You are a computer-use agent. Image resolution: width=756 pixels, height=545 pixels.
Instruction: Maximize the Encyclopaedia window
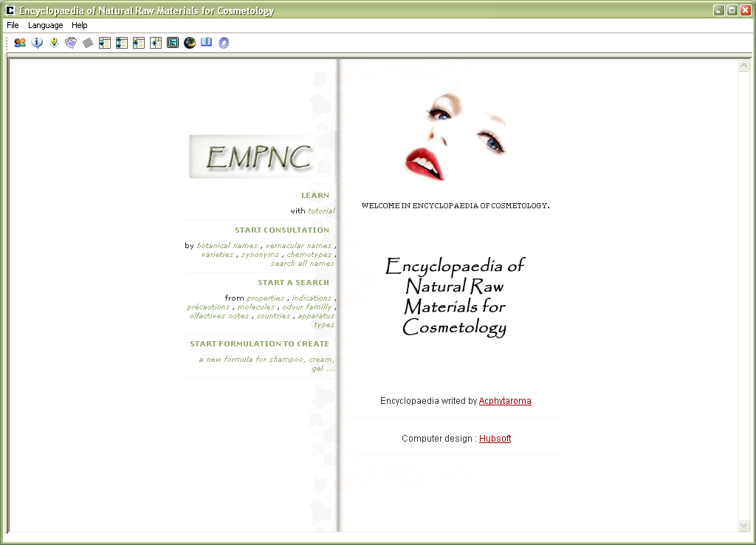732,10
